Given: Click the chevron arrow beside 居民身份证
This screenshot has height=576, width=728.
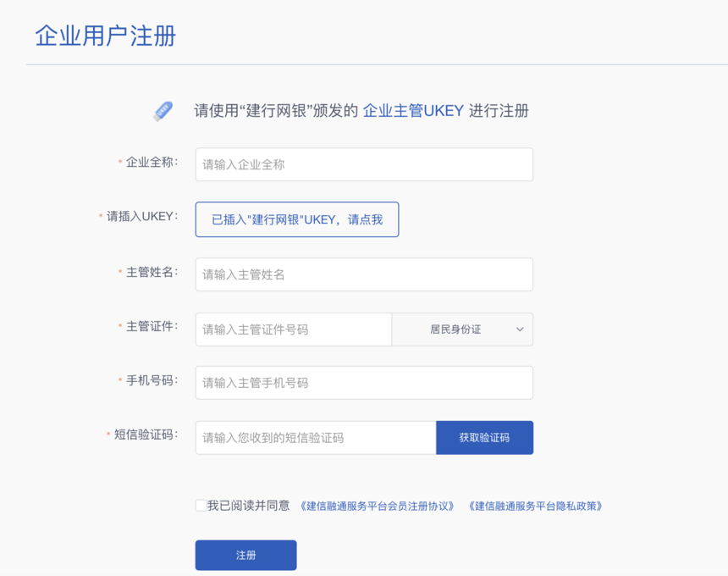Looking at the screenshot, I should pyautogui.click(x=520, y=330).
